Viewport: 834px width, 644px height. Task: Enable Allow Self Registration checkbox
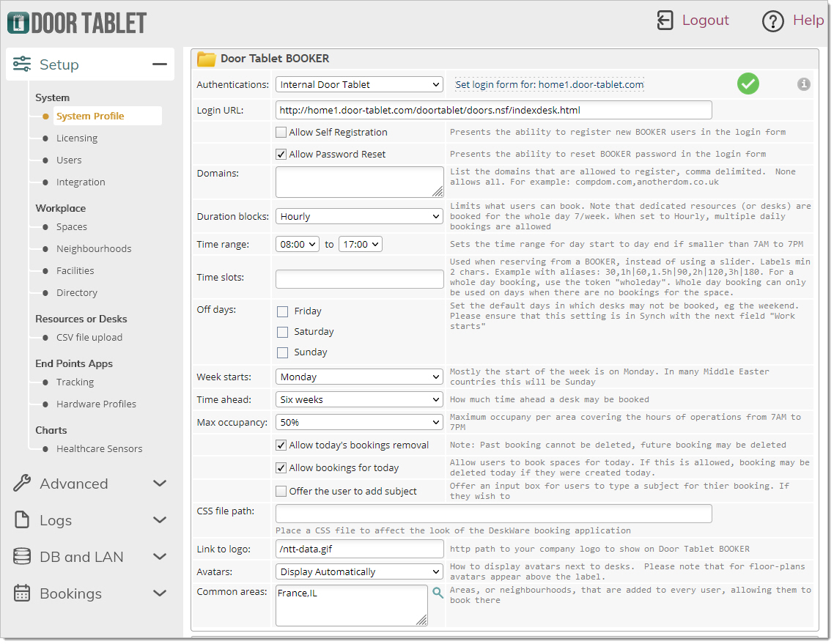click(x=281, y=133)
